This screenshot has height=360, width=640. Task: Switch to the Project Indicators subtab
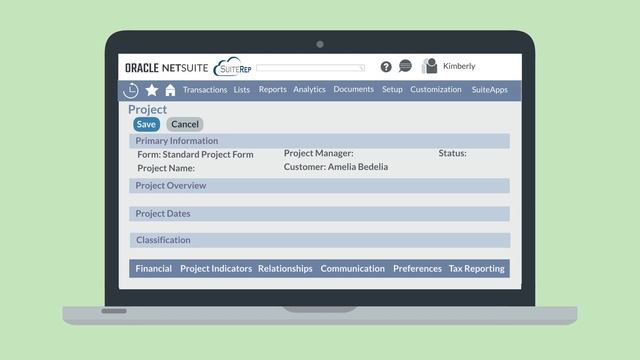click(216, 269)
